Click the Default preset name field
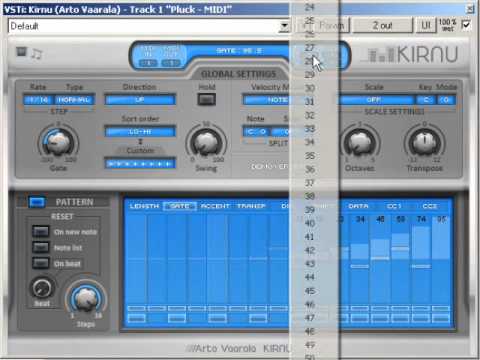This screenshot has width=480, height=360. tap(144, 26)
